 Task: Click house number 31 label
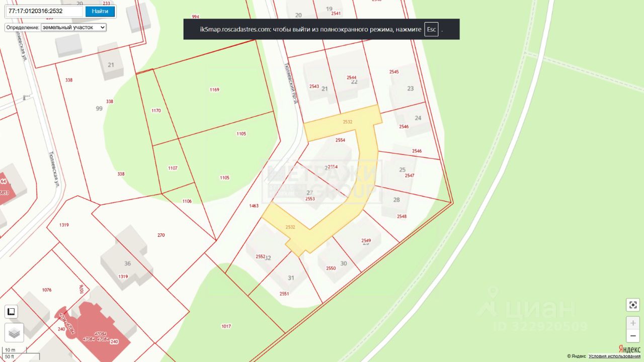pyautogui.click(x=291, y=278)
